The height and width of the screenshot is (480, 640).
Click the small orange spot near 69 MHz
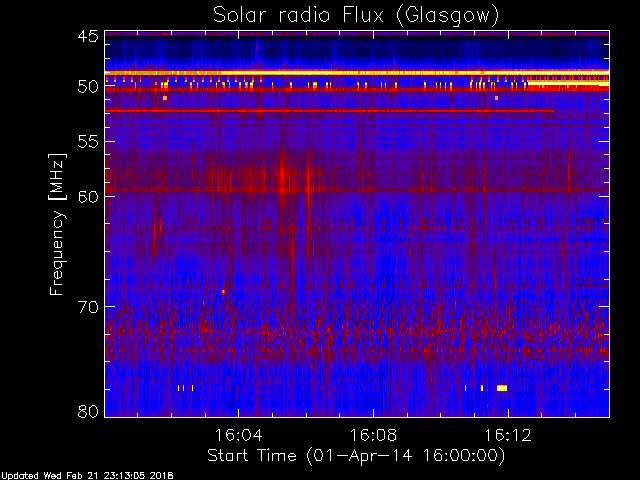tap(223, 292)
